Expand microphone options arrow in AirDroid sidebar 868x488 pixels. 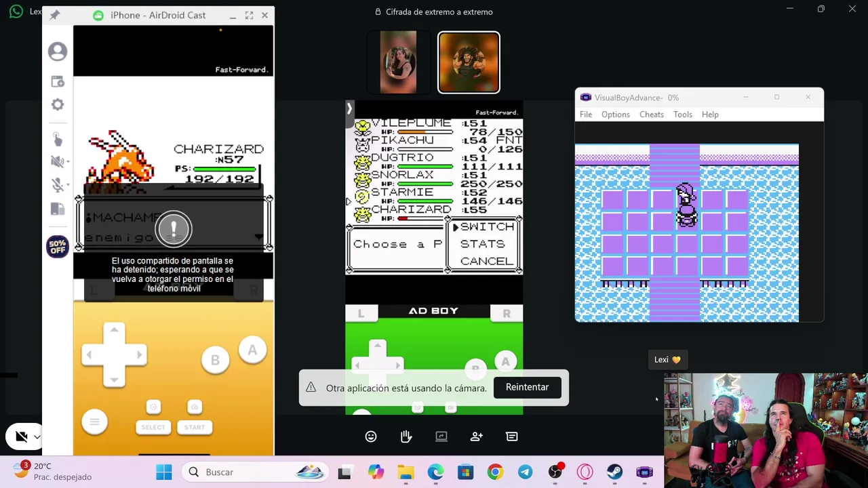click(x=68, y=185)
